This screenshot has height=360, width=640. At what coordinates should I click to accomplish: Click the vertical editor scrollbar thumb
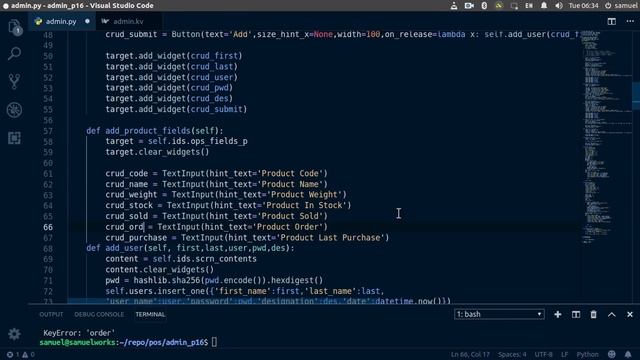[636, 96]
